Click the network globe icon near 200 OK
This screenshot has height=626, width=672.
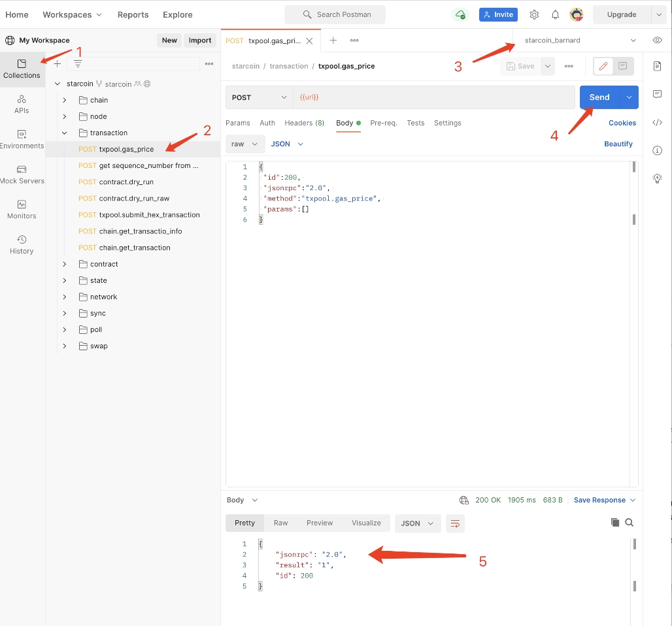point(463,500)
